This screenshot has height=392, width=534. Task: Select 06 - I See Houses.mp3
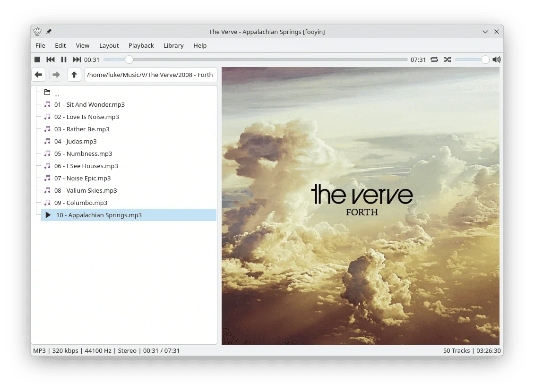pyautogui.click(x=86, y=166)
